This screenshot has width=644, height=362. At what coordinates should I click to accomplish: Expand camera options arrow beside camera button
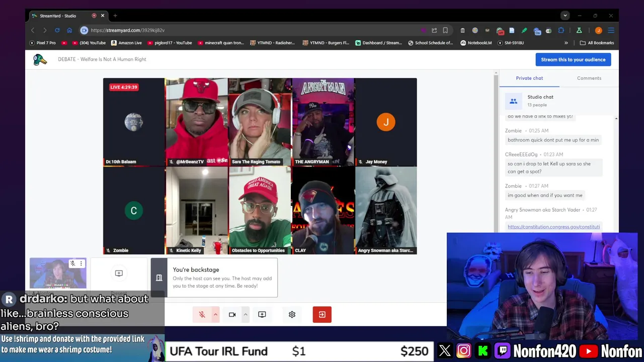pyautogui.click(x=246, y=314)
